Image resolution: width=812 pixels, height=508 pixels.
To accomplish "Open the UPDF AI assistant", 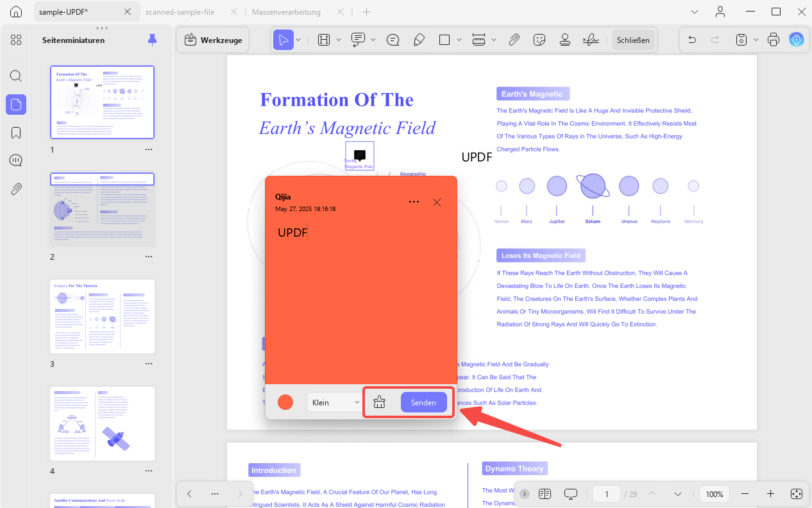I will pyautogui.click(x=797, y=40).
